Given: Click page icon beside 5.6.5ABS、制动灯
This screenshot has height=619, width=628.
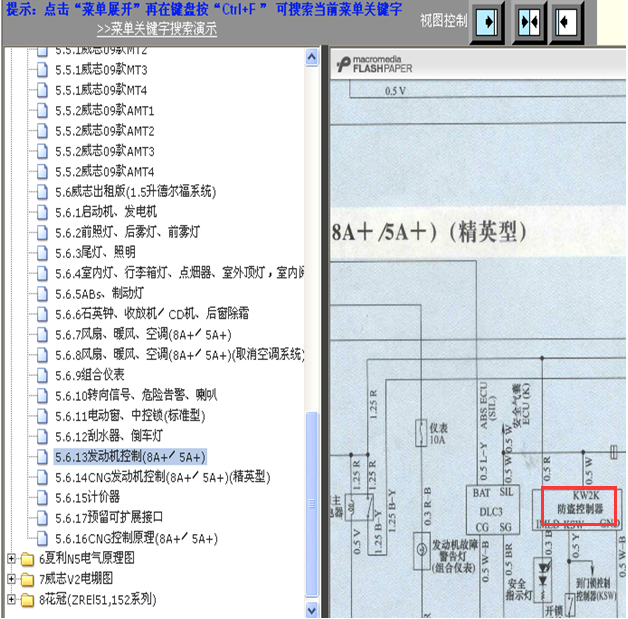Looking at the screenshot, I should point(42,293).
